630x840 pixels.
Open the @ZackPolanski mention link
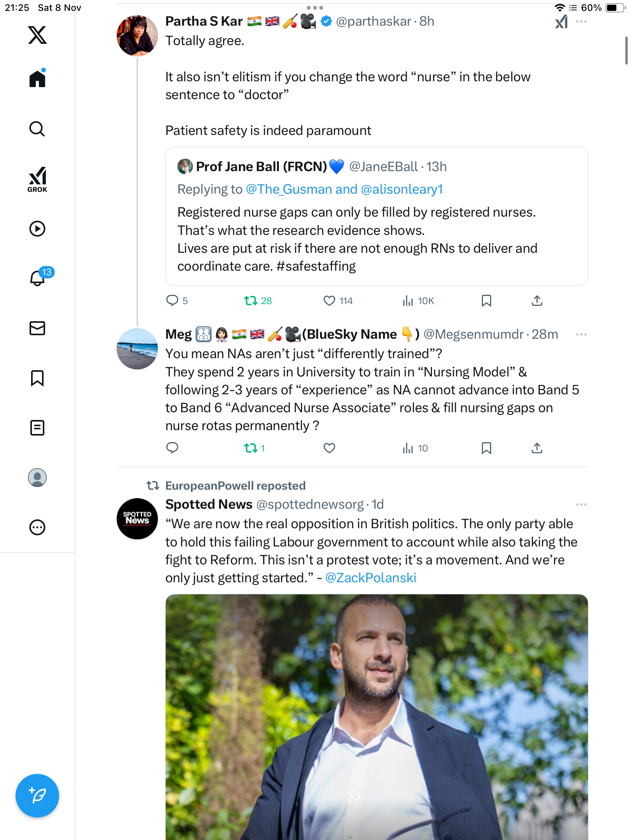pos(370,578)
